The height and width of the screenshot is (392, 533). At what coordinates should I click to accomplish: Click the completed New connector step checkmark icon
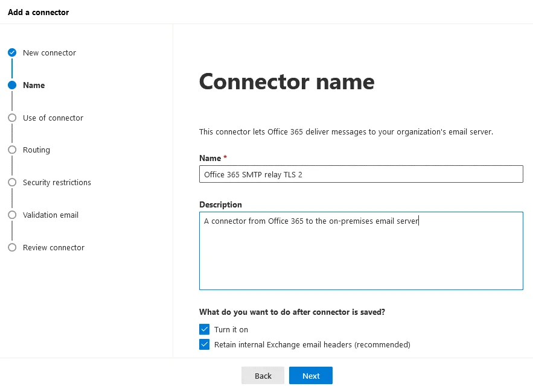tap(12, 52)
